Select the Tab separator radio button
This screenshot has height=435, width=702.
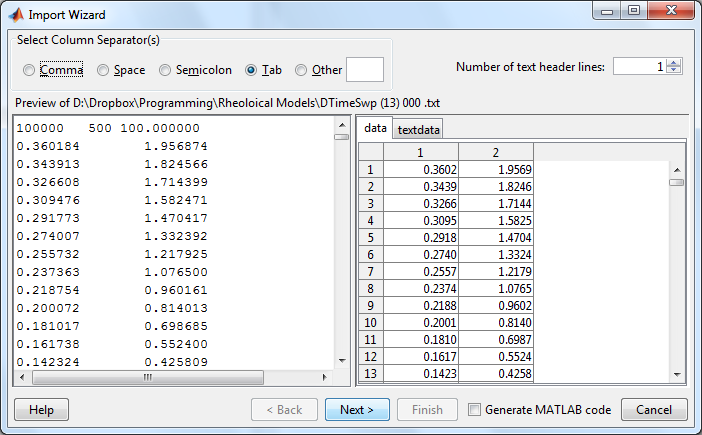[252, 70]
